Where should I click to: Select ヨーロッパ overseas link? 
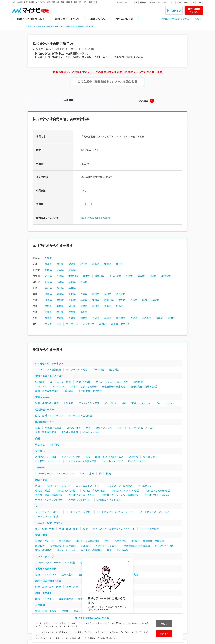tap(72, 324)
